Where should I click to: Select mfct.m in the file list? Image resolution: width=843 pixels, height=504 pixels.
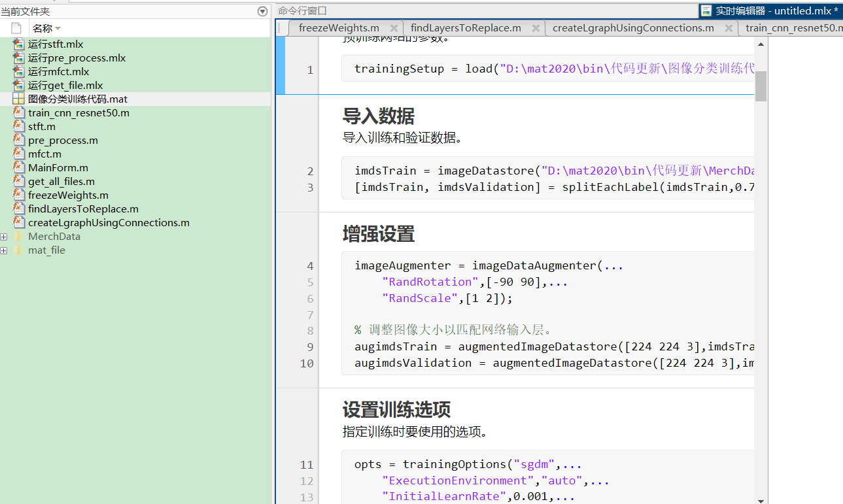[44, 154]
